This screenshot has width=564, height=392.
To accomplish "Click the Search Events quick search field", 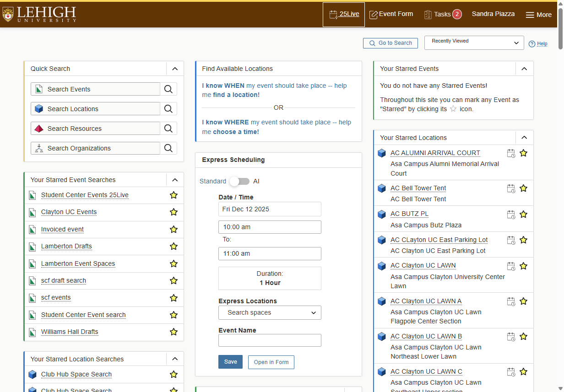I will pos(95,89).
